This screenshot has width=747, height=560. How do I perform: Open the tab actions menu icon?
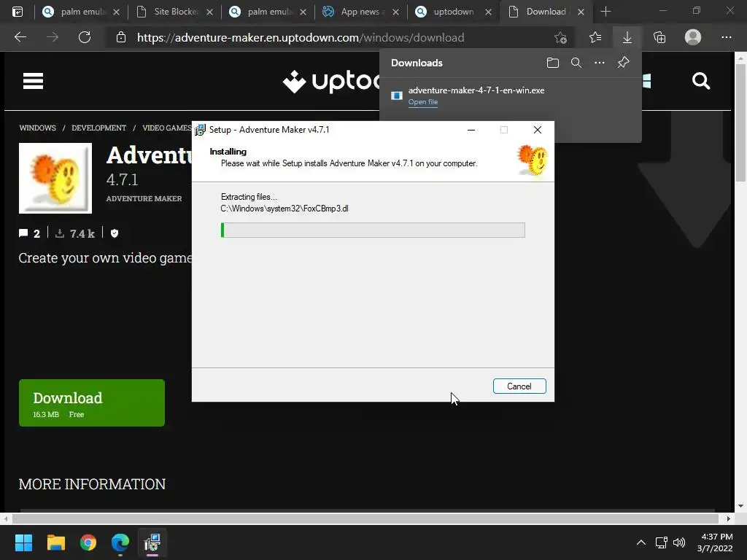tap(18, 12)
